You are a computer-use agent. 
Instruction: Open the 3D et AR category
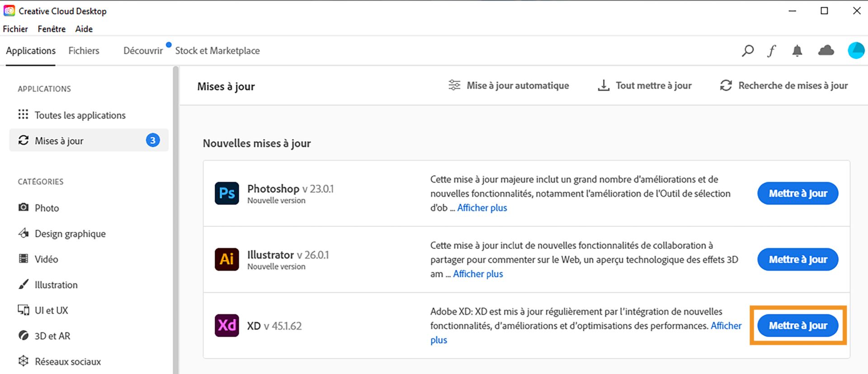[x=52, y=336]
